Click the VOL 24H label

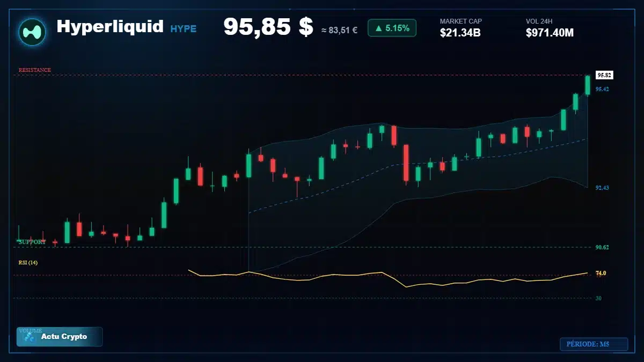[539, 21]
